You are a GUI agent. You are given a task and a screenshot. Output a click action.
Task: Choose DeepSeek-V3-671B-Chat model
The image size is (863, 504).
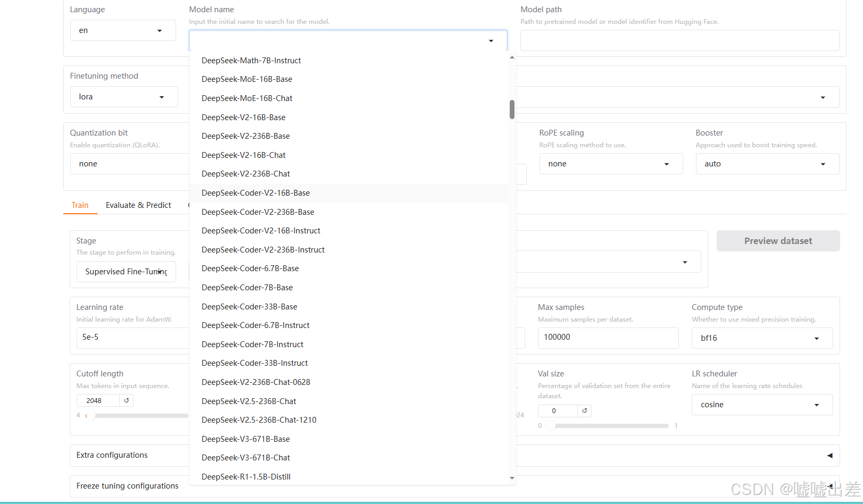348,458
